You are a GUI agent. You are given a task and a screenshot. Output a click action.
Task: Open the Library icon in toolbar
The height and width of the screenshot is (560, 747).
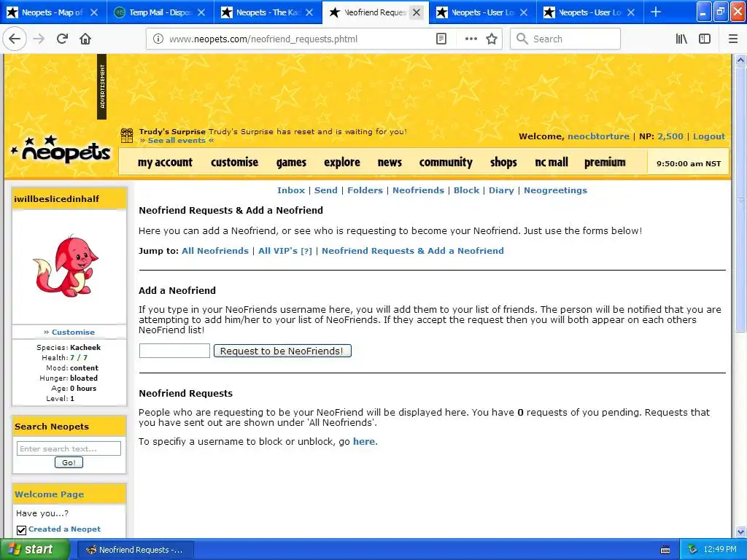(681, 39)
